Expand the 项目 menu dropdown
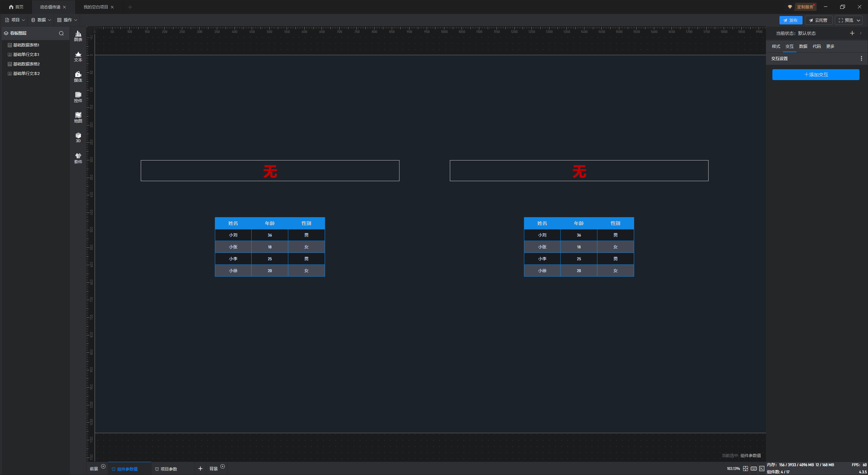The width and height of the screenshot is (868, 475). point(15,20)
